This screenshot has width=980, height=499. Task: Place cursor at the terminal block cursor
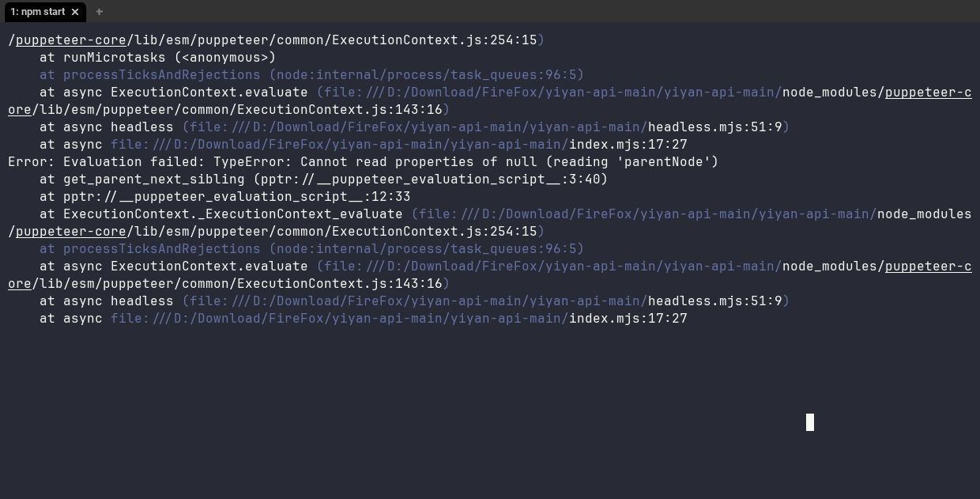[808, 422]
